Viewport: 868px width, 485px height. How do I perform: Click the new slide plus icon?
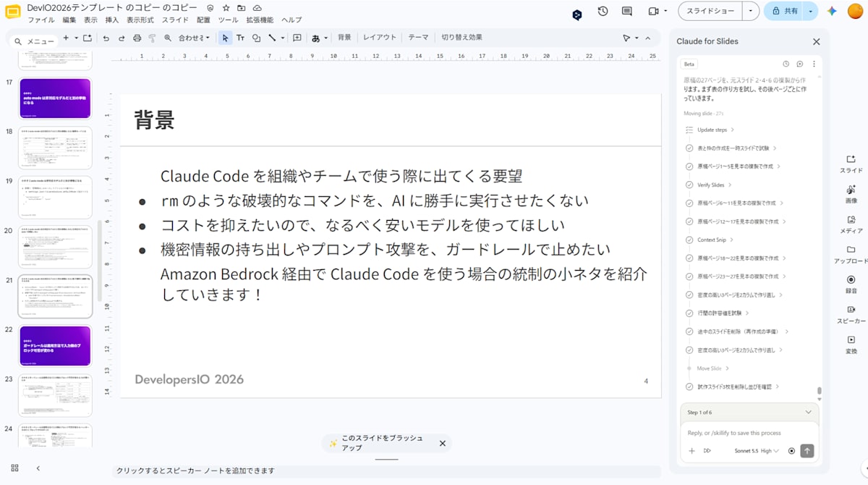click(66, 38)
